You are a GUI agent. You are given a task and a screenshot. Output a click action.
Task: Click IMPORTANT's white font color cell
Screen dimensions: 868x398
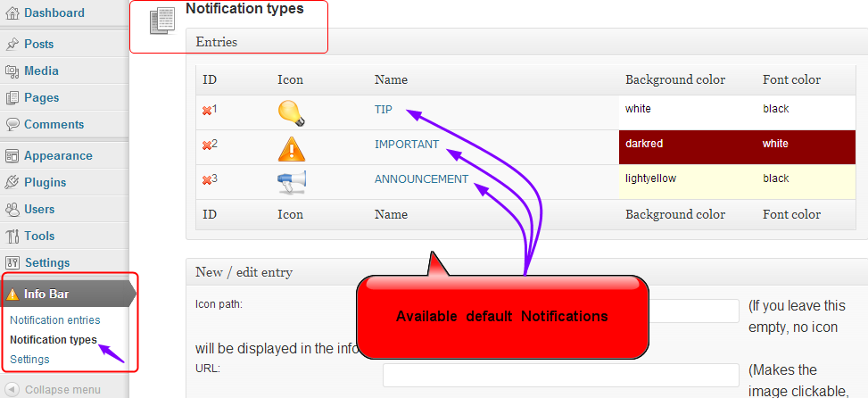click(806, 147)
